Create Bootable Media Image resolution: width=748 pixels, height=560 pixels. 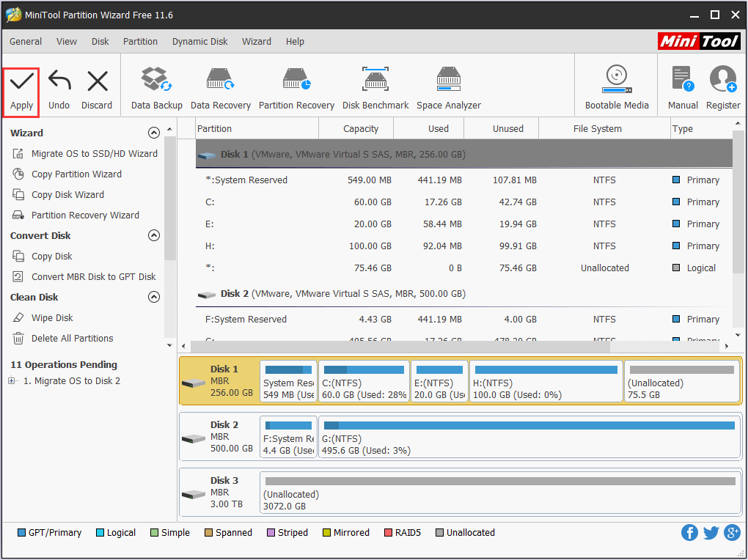(x=617, y=89)
